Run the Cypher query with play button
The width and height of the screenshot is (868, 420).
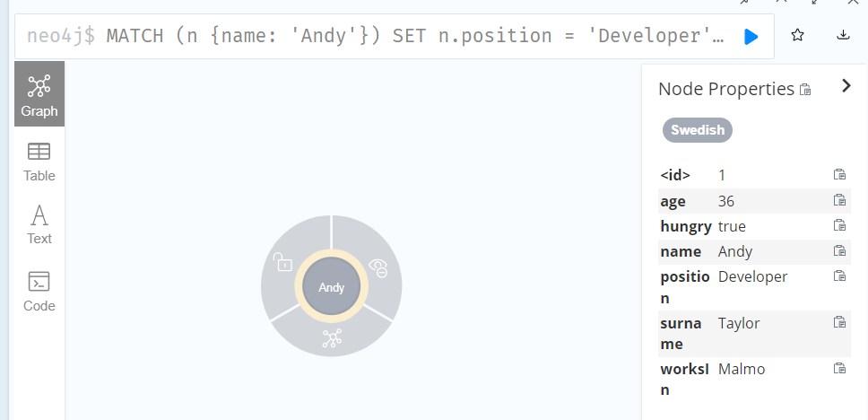pyautogui.click(x=751, y=37)
